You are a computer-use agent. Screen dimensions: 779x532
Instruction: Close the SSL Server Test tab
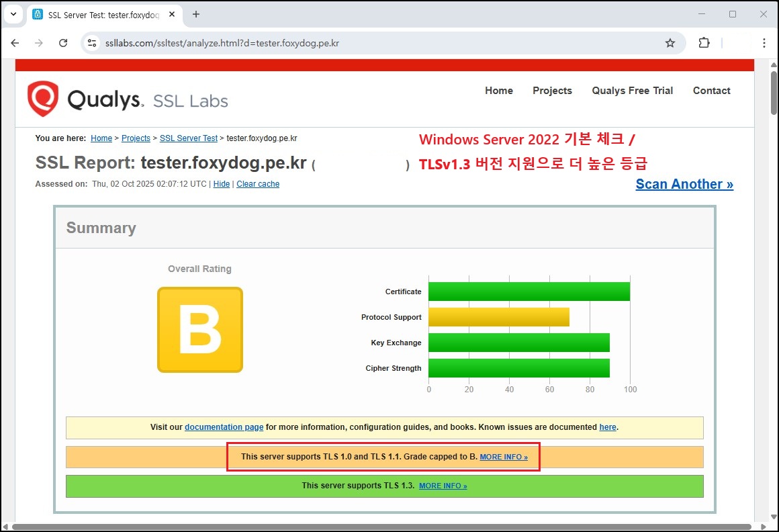pyautogui.click(x=172, y=14)
